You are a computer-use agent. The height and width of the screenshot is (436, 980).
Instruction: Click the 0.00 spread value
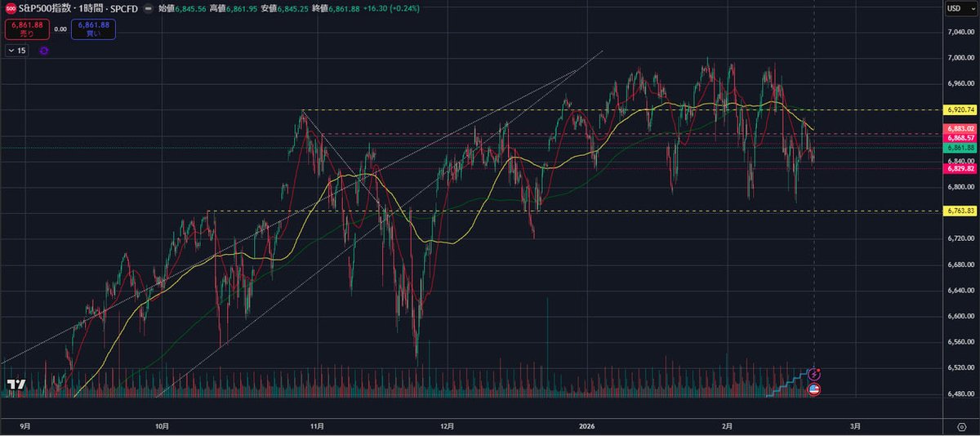[60, 29]
